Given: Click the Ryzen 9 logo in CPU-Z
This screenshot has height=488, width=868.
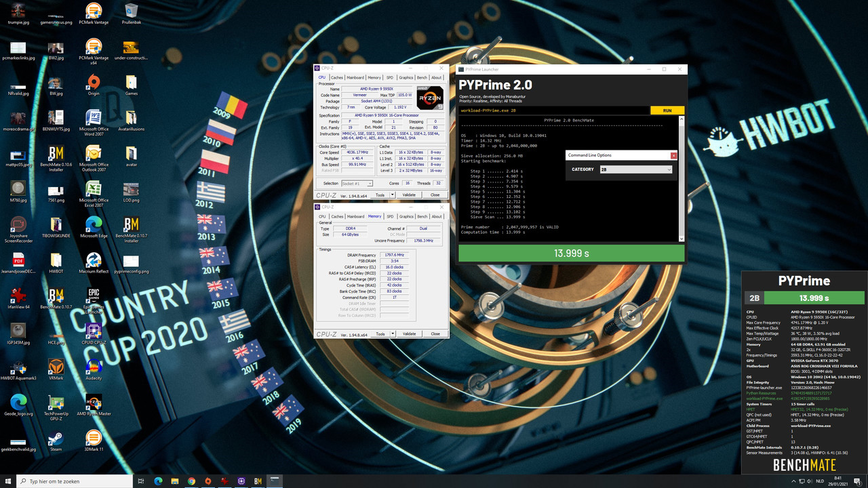Looking at the screenshot, I should (x=430, y=98).
